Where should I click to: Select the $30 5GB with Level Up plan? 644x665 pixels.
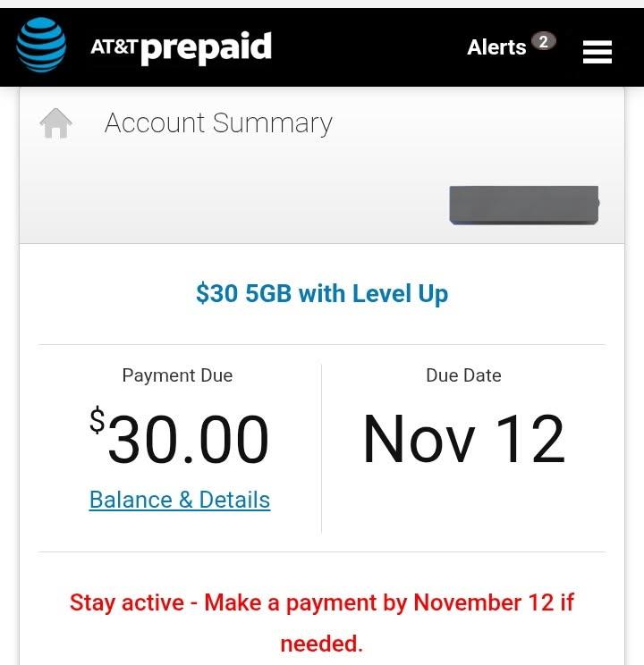click(322, 293)
